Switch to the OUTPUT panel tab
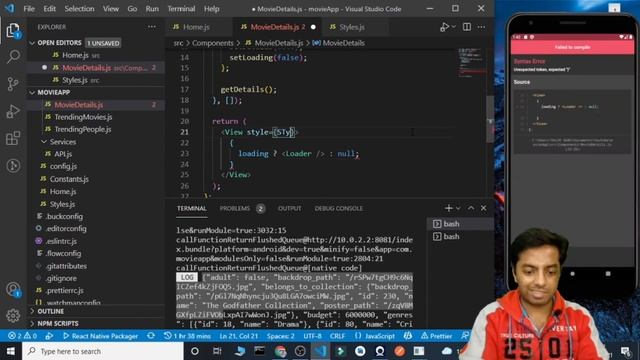 [289, 209]
